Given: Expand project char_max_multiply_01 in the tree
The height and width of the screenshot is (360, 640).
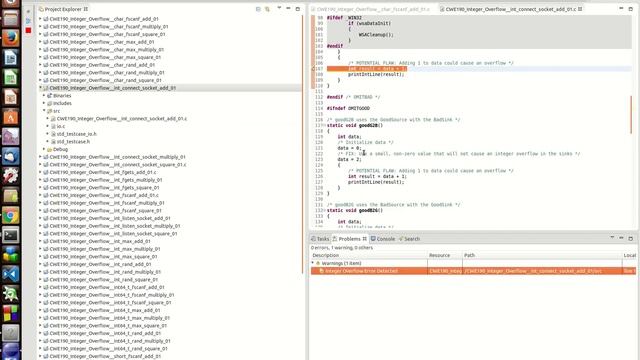Looking at the screenshot, I should [40, 49].
